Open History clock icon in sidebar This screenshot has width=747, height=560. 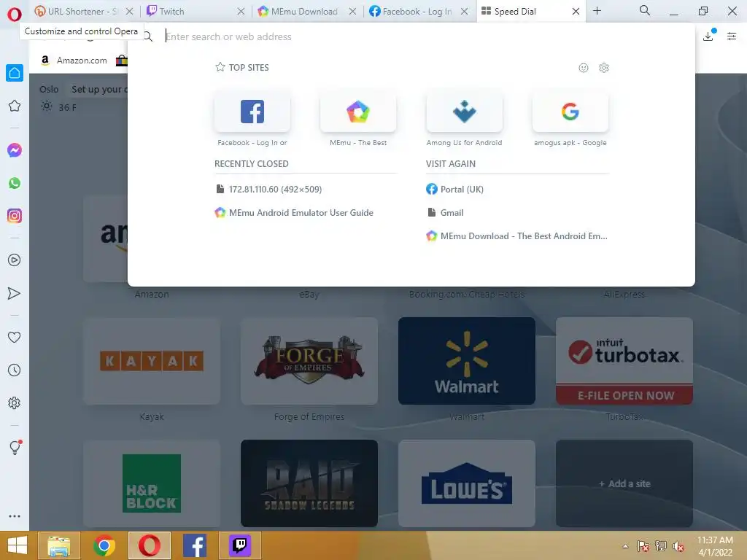[x=15, y=370]
